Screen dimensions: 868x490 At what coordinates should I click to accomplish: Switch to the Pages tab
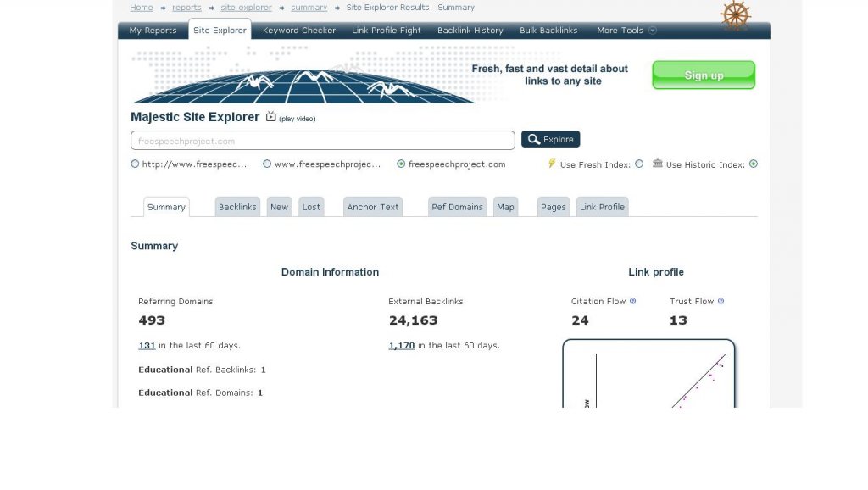[x=553, y=207]
